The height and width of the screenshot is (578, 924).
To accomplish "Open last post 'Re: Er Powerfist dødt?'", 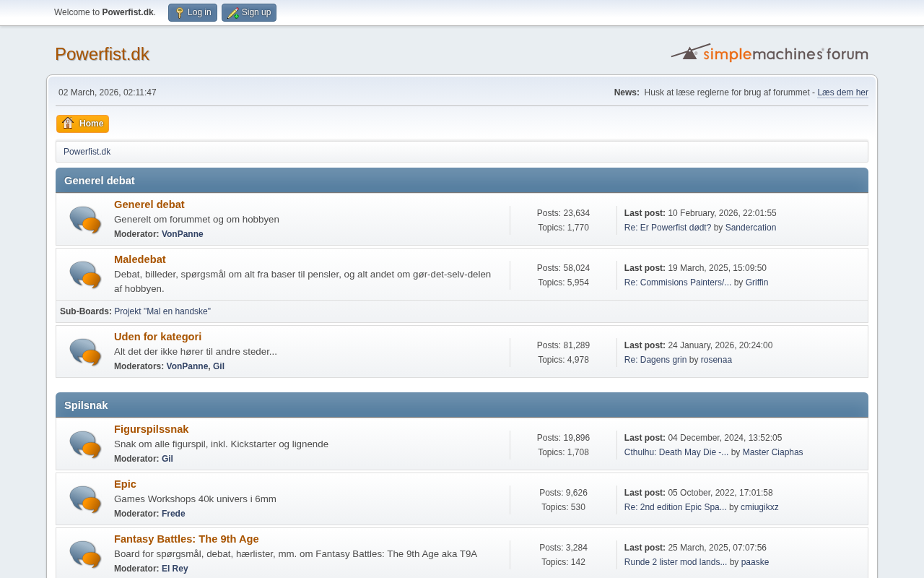I will coord(668,228).
